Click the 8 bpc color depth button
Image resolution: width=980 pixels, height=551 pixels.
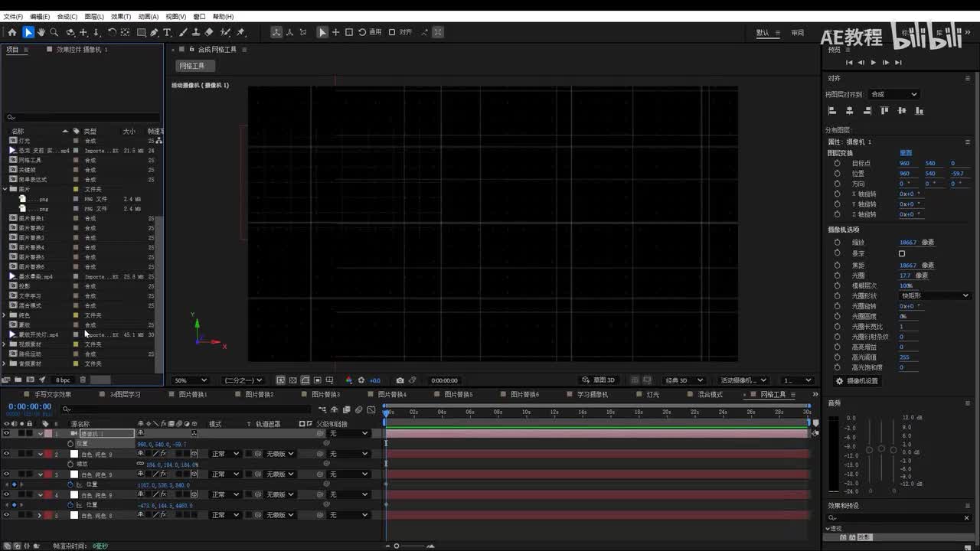click(x=63, y=380)
